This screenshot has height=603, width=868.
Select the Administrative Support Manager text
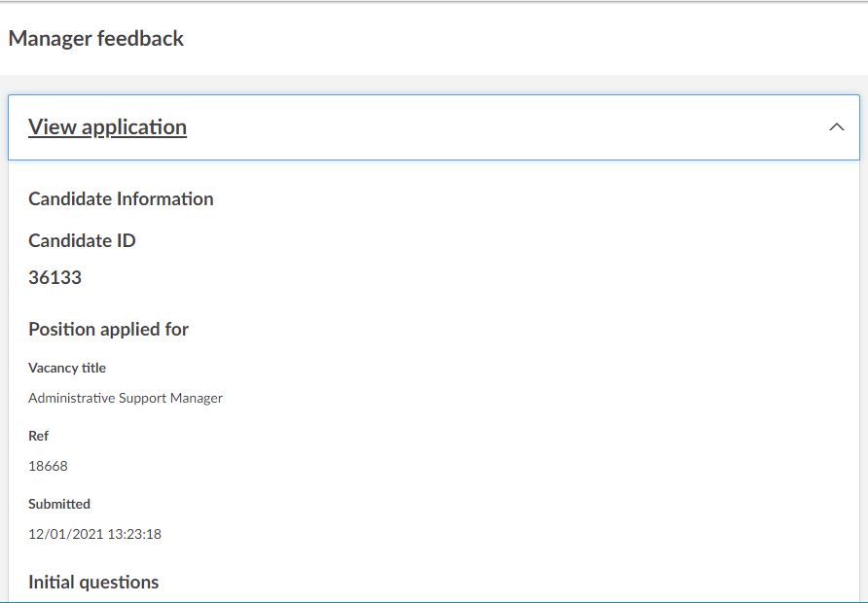point(126,398)
